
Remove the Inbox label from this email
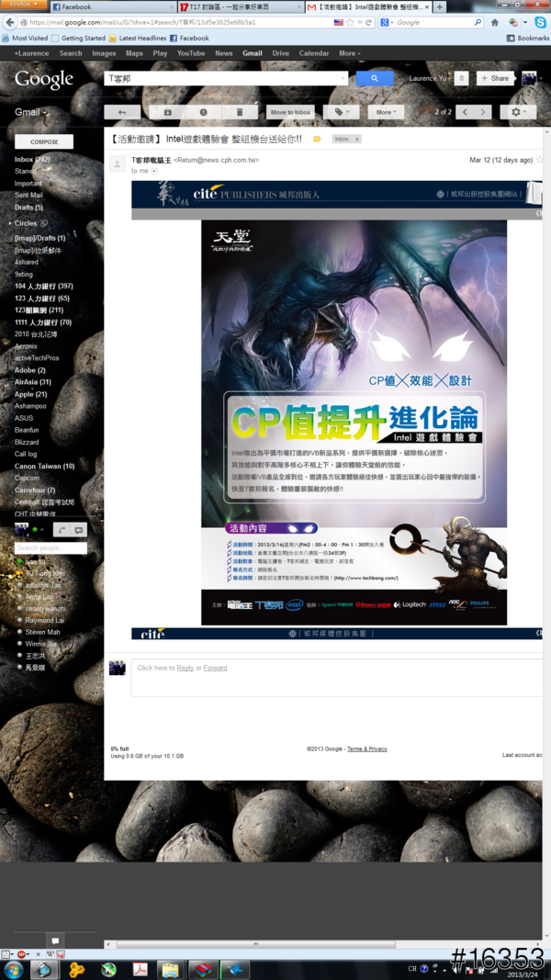[x=356, y=140]
